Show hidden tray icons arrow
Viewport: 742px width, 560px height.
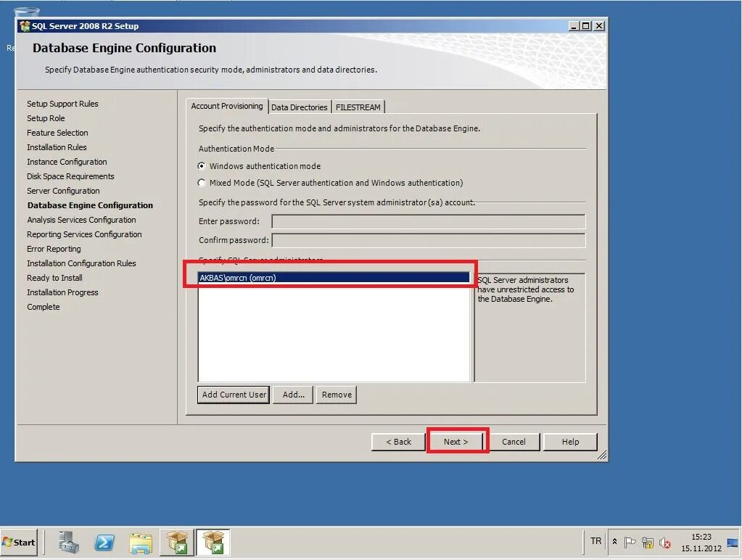click(614, 542)
